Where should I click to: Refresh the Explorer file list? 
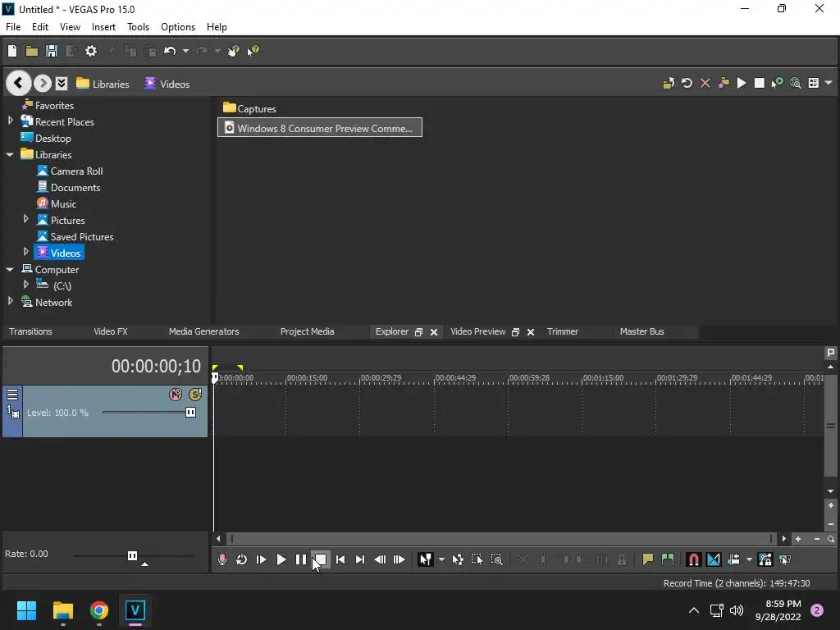click(x=687, y=83)
